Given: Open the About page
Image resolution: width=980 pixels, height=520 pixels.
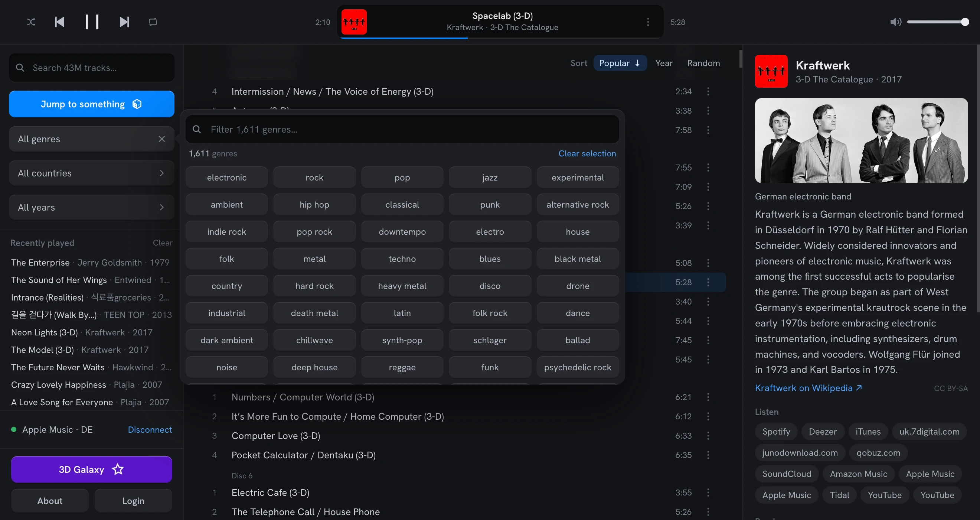Looking at the screenshot, I should tap(50, 501).
